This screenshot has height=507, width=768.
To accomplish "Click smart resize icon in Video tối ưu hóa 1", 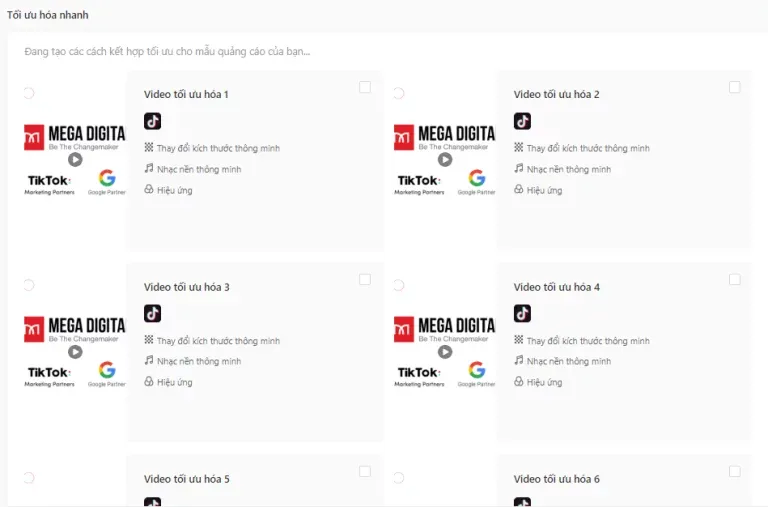I will [x=149, y=148].
